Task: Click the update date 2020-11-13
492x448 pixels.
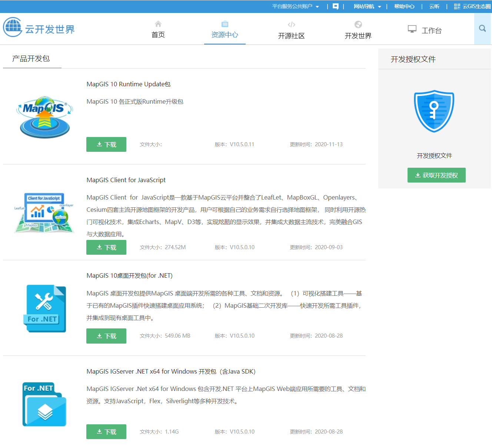Action: (x=329, y=144)
